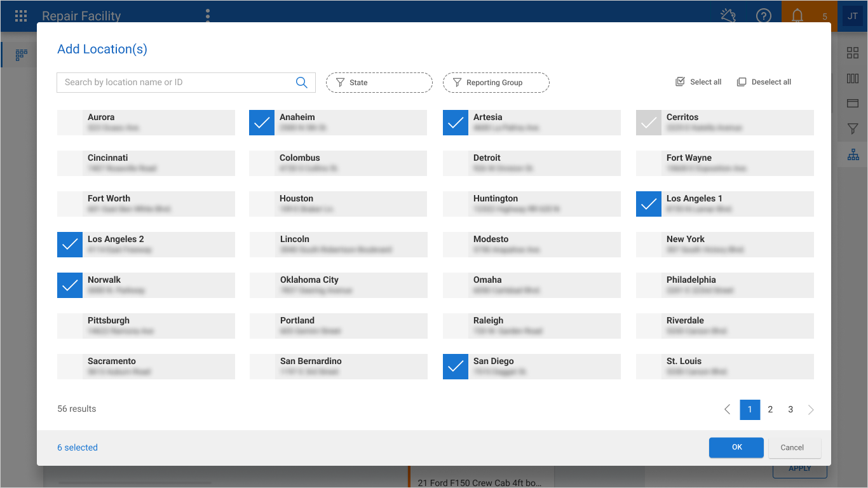Select the Oklahoma City location card

coord(339,285)
